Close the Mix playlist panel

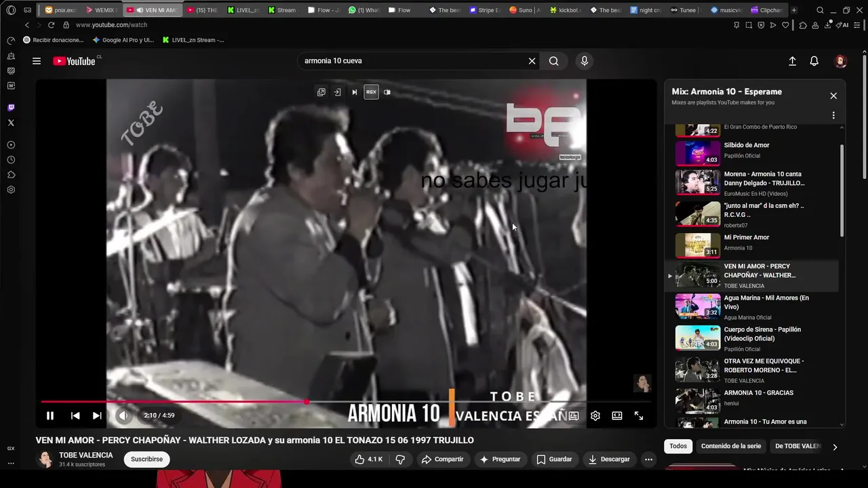coord(833,96)
